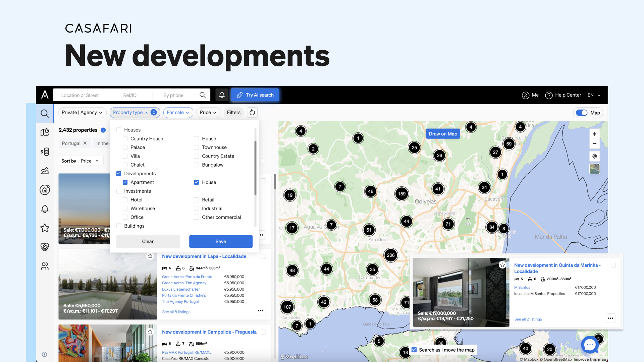Image resolution: width=644 pixels, height=362 pixels.
Task: Click the Casafari logo icon
Action: (45, 95)
